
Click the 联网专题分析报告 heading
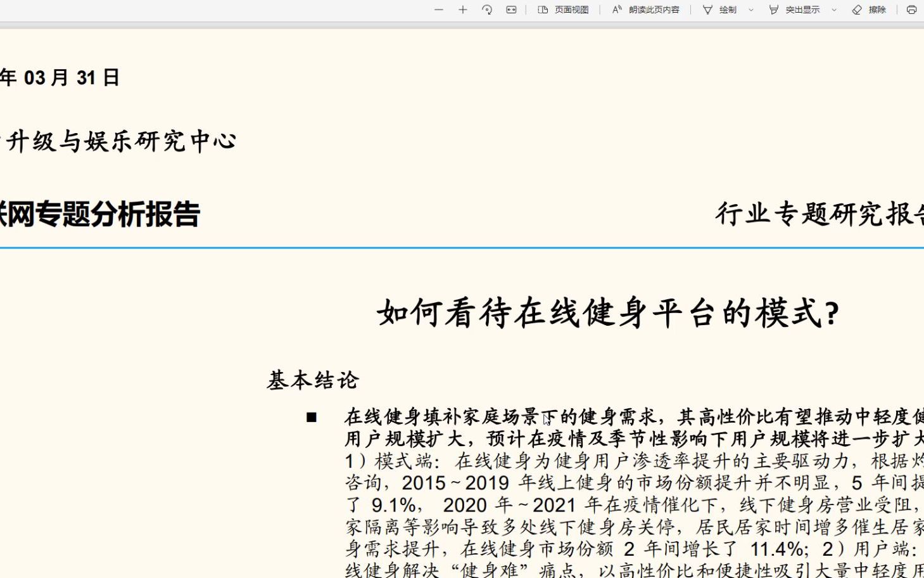tap(100, 214)
